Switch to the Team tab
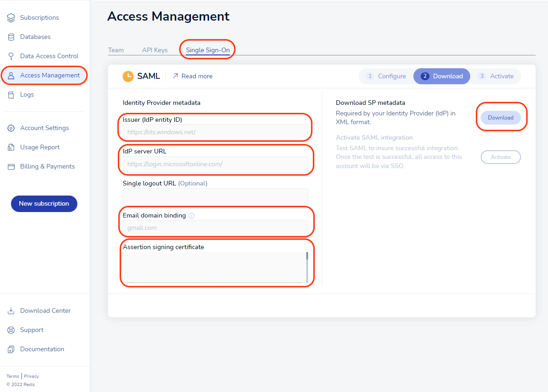Image resolution: width=548 pixels, height=392 pixels. 116,50
